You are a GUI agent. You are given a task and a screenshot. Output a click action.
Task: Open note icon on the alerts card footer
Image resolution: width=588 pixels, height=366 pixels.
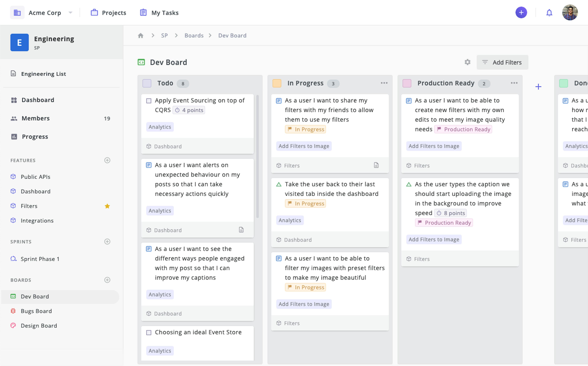coord(241,230)
